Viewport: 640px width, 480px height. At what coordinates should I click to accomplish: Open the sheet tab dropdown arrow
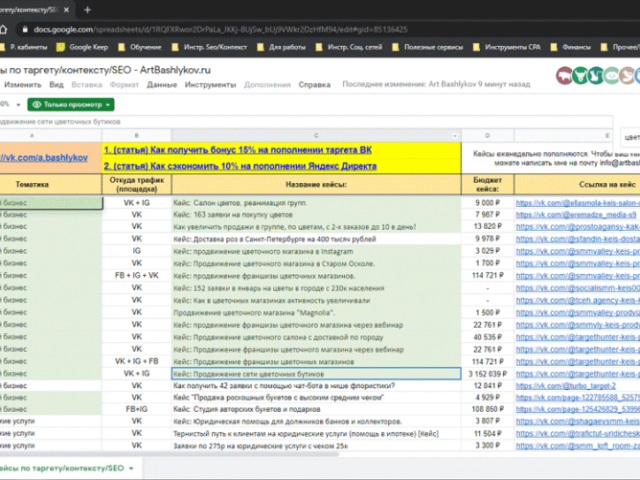pos(131,468)
